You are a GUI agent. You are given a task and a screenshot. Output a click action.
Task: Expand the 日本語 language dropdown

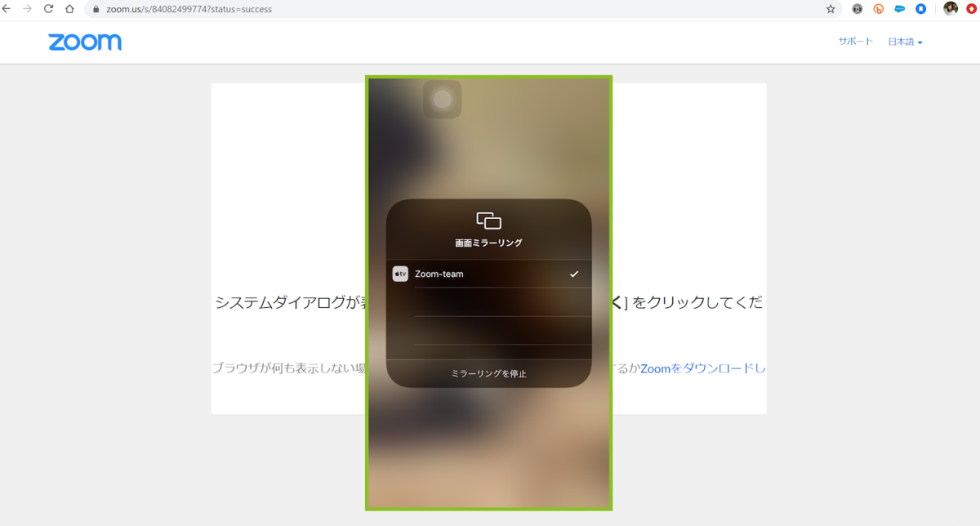[x=905, y=42]
